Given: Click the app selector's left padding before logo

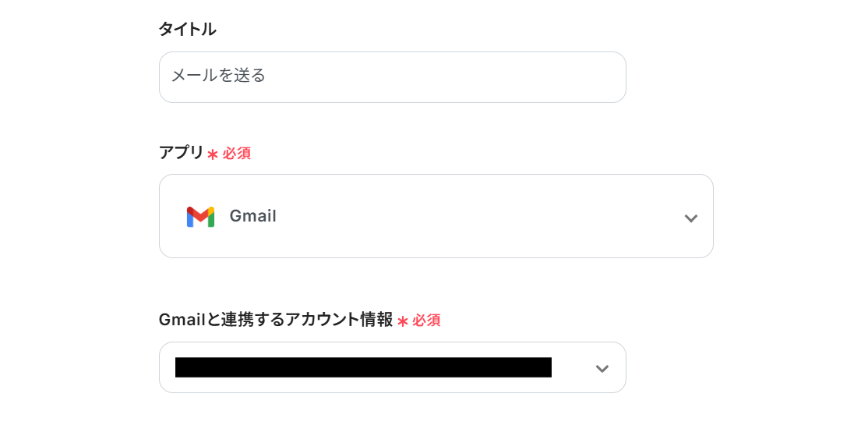Looking at the screenshot, I should (x=172, y=216).
